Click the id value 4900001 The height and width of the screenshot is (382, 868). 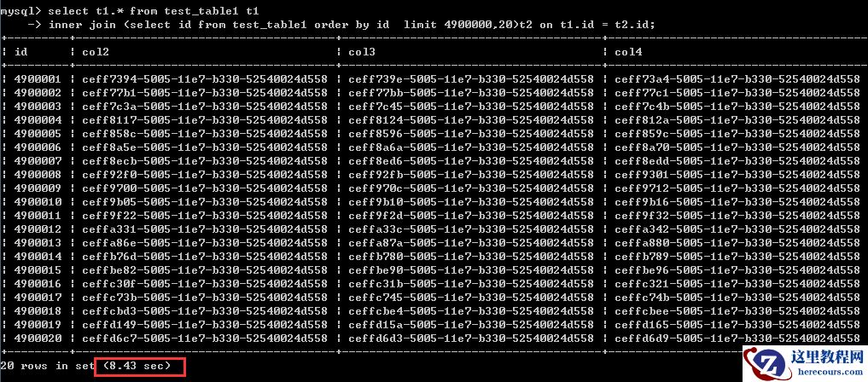38,79
